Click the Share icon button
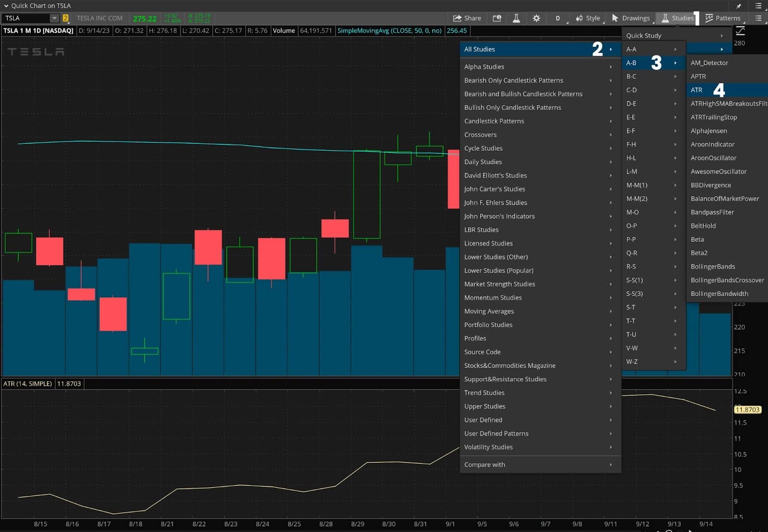 (x=467, y=18)
